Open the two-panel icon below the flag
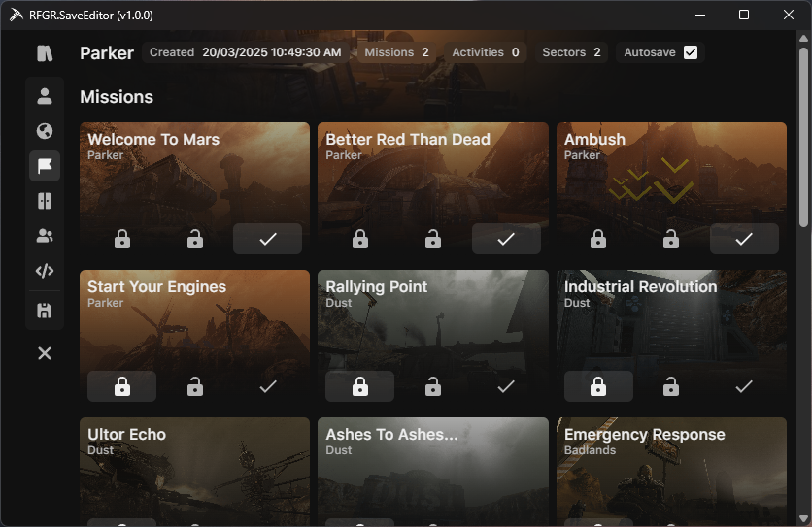812x527 pixels. tap(45, 201)
